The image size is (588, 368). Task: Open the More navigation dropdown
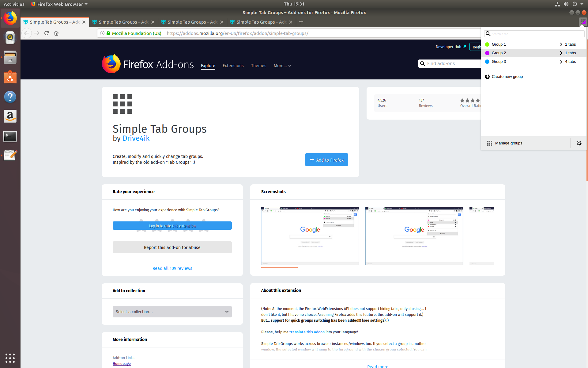282,65
